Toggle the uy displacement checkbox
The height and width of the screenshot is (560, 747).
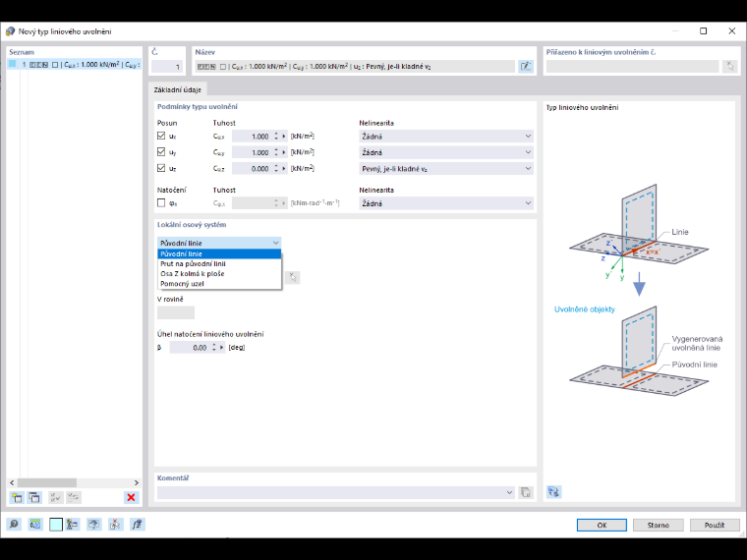point(161,152)
